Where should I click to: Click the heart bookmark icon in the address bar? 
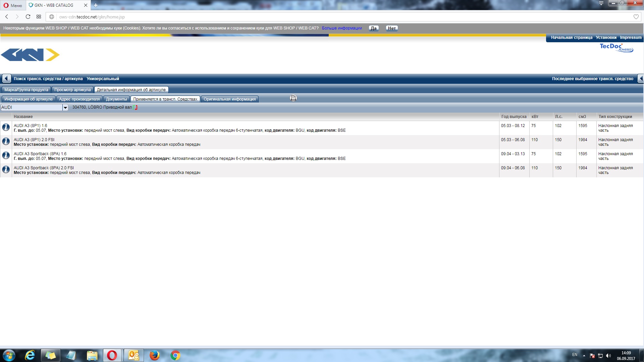(x=636, y=17)
